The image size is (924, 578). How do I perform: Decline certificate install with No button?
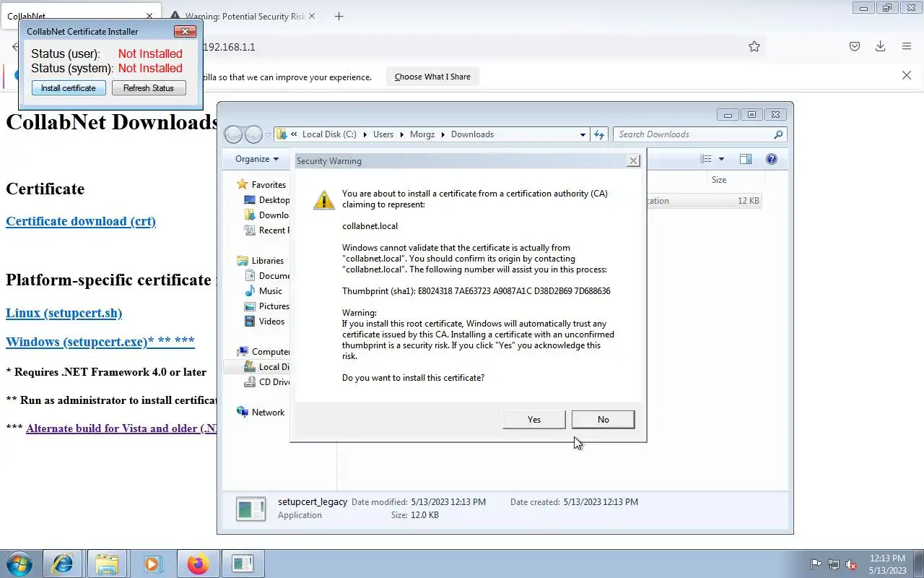603,420
